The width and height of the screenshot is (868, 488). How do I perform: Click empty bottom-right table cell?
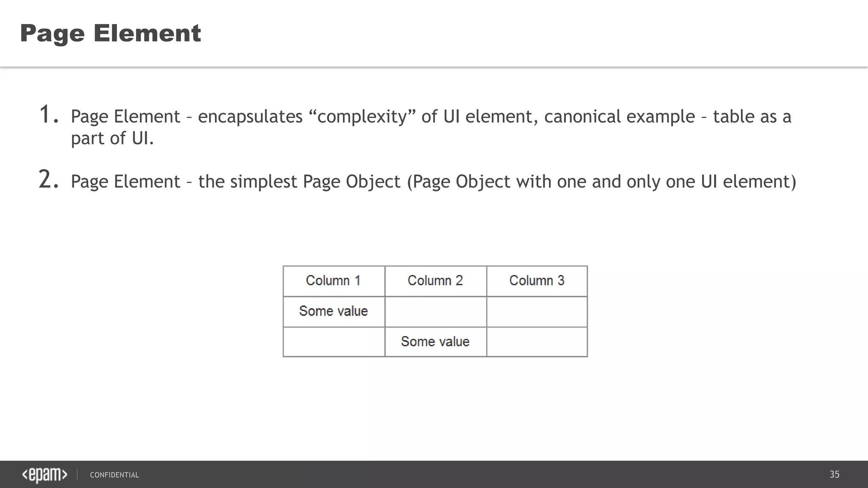(x=537, y=342)
